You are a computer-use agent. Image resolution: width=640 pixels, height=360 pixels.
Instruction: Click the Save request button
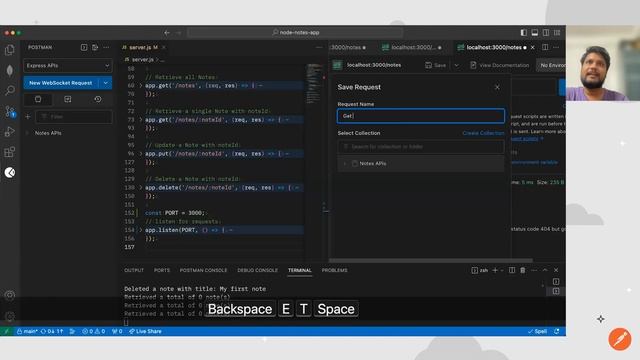436,65
